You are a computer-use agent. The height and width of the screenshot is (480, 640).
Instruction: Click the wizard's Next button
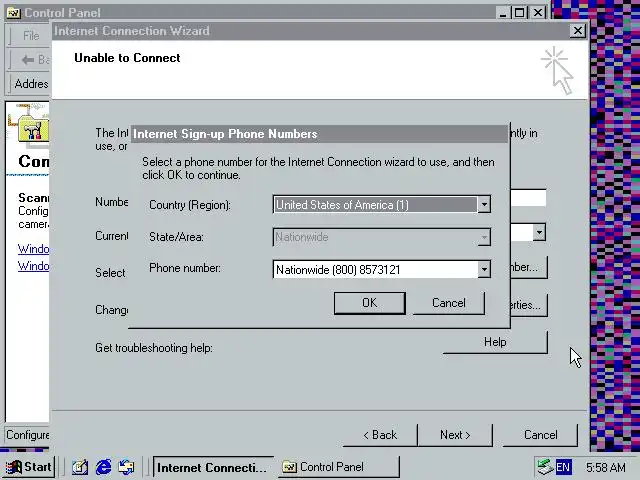tap(455, 435)
